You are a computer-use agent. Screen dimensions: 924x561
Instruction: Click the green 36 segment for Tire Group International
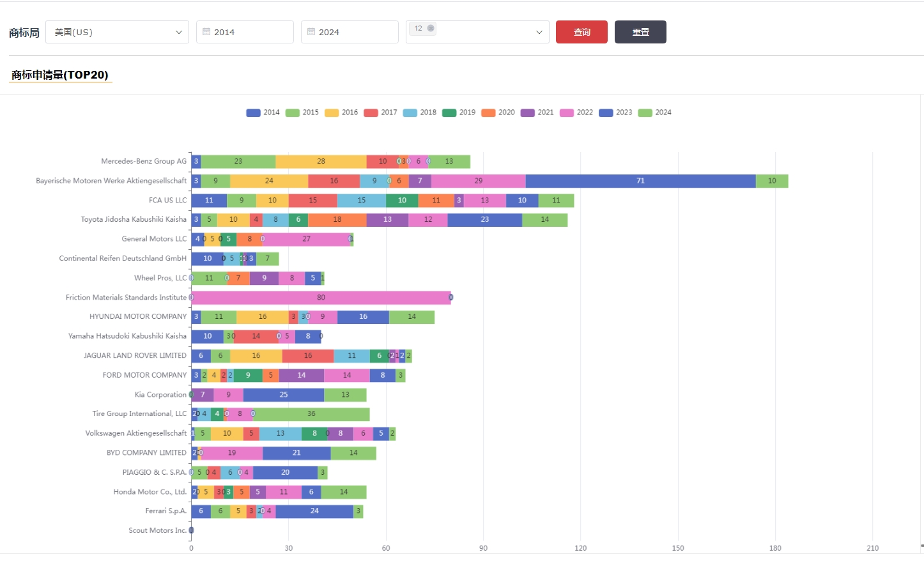tap(312, 414)
